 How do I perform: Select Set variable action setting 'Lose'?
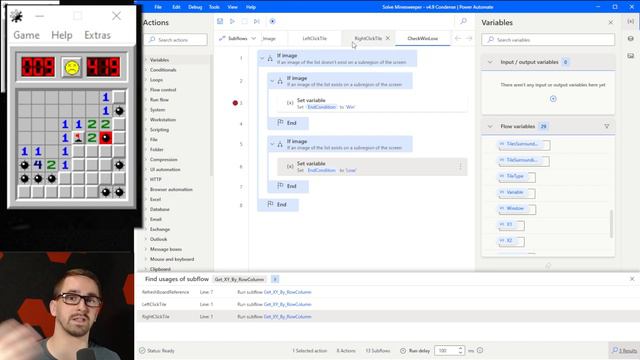coord(371,167)
